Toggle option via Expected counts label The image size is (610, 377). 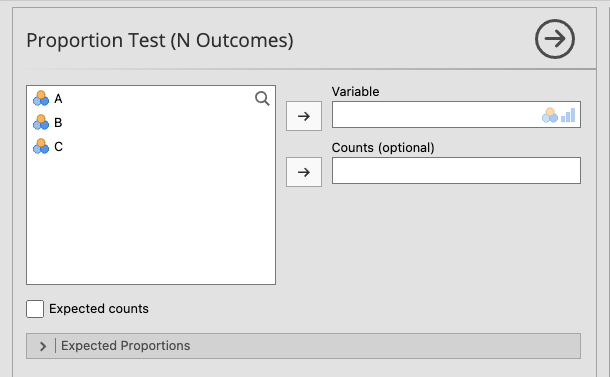click(99, 309)
